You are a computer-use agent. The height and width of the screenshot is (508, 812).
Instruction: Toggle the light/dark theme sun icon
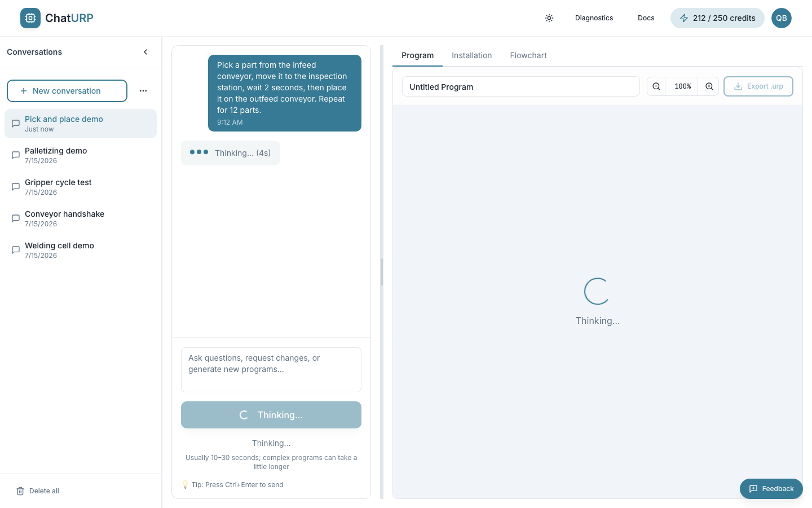tap(549, 18)
